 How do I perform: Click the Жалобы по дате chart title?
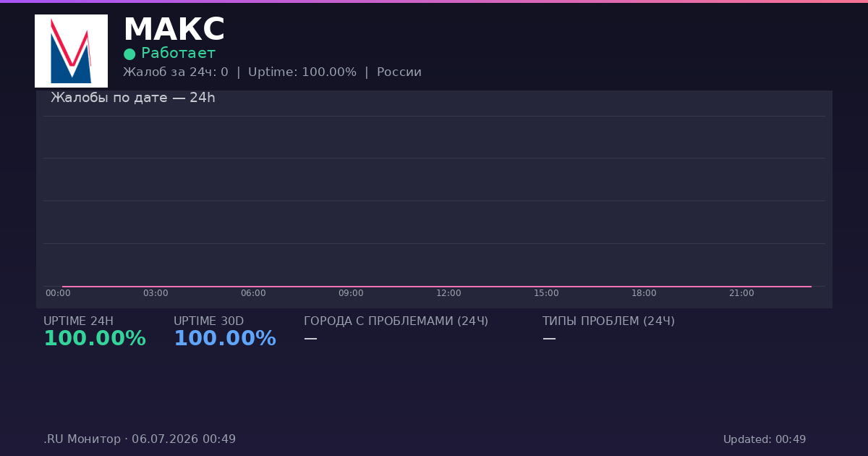click(133, 98)
